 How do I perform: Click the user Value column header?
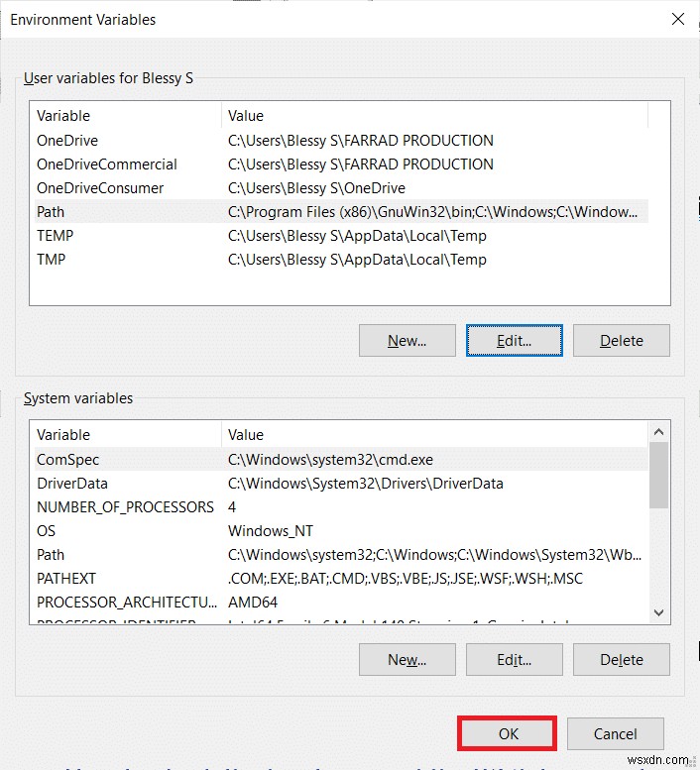click(434, 115)
